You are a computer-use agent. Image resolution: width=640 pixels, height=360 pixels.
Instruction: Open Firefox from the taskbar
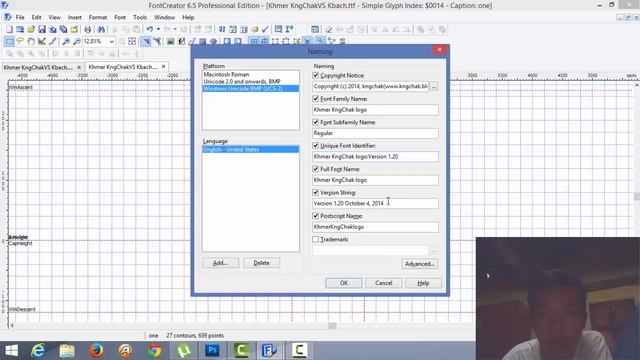[x=96, y=350]
